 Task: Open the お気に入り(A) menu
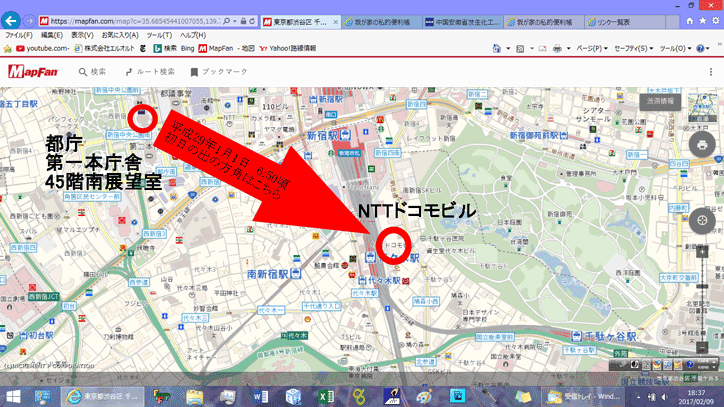[x=120, y=35]
